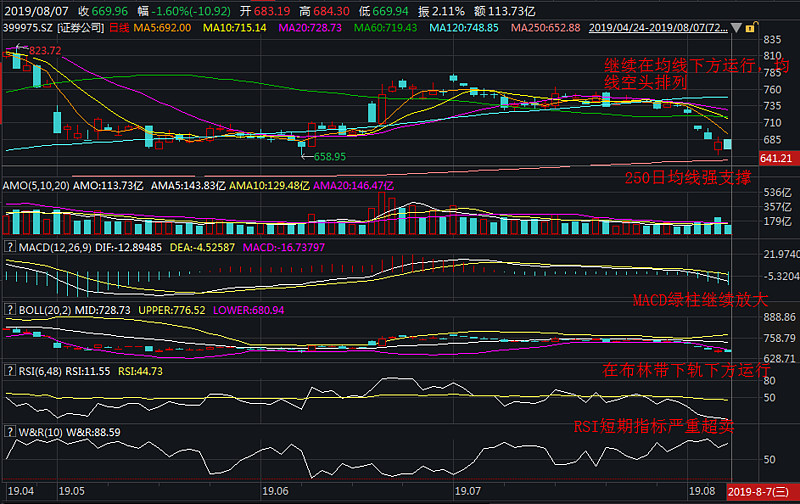This screenshot has width=800, height=504.
Task: Select the 21.9740 MACD axis label
Action: click(781, 254)
